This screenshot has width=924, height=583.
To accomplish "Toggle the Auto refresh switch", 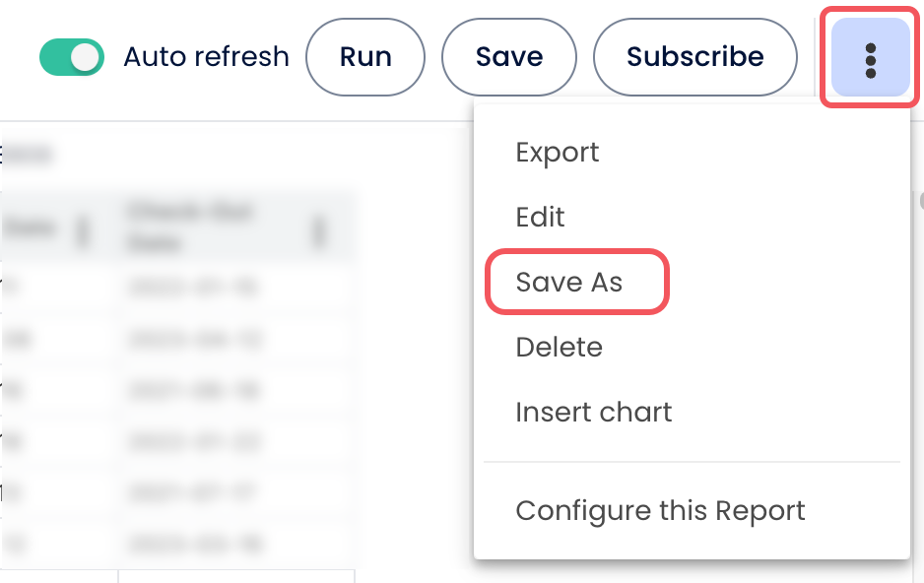I will (x=72, y=57).
